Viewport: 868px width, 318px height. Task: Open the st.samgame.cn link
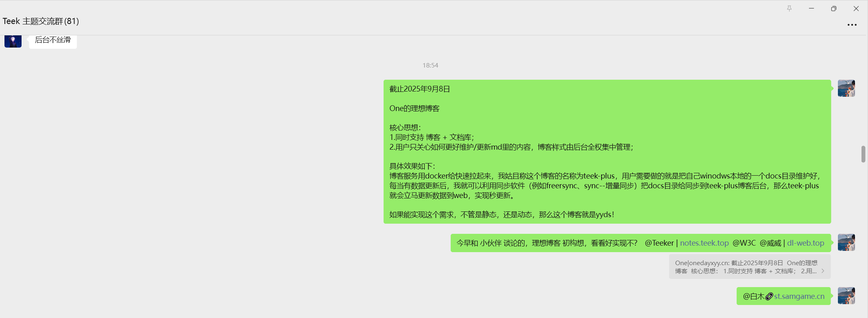point(799,296)
